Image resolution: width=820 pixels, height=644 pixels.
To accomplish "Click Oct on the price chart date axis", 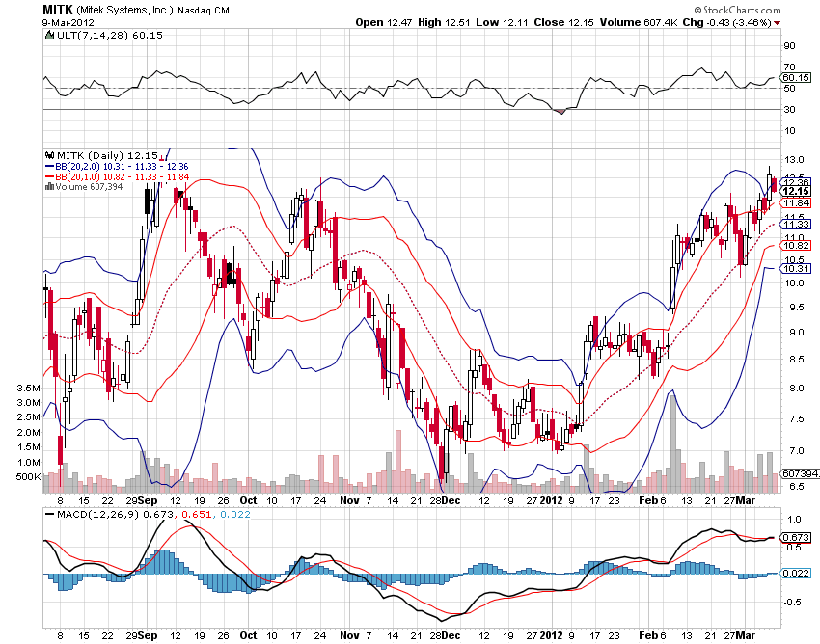I will 248,500.
